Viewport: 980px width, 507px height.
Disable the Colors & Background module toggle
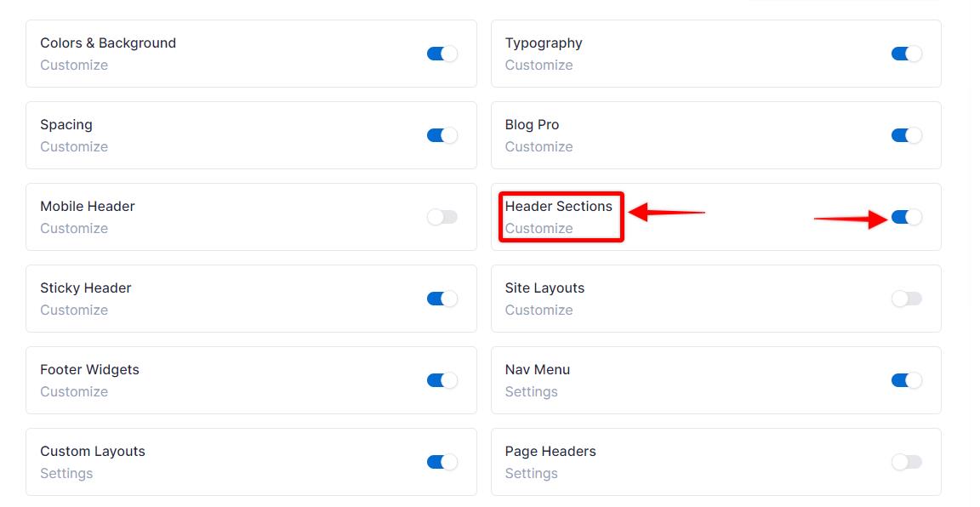[x=442, y=54]
